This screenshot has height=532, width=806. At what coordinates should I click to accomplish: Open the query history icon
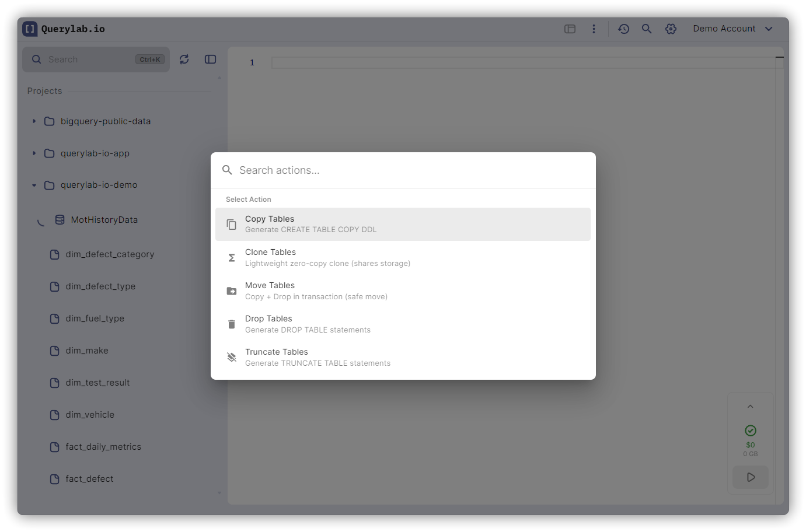click(x=623, y=29)
